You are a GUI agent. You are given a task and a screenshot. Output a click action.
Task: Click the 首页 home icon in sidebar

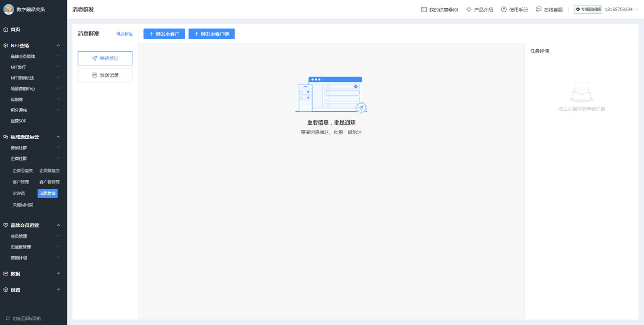pos(7,29)
